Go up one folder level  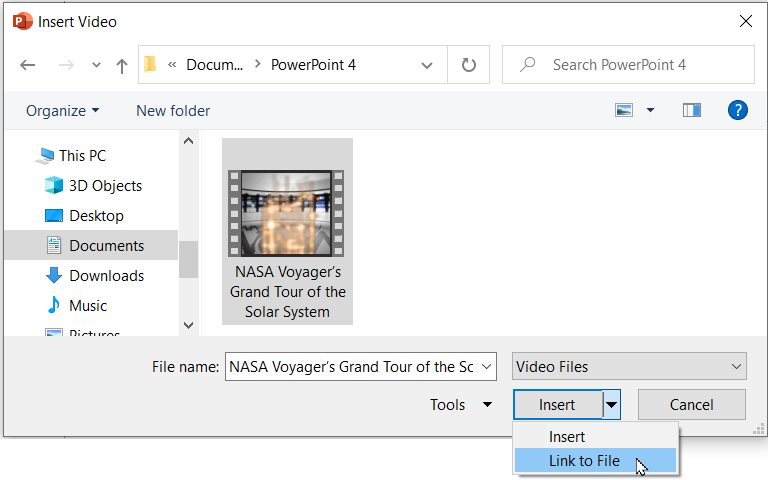pyautogui.click(x=122, y=65)
